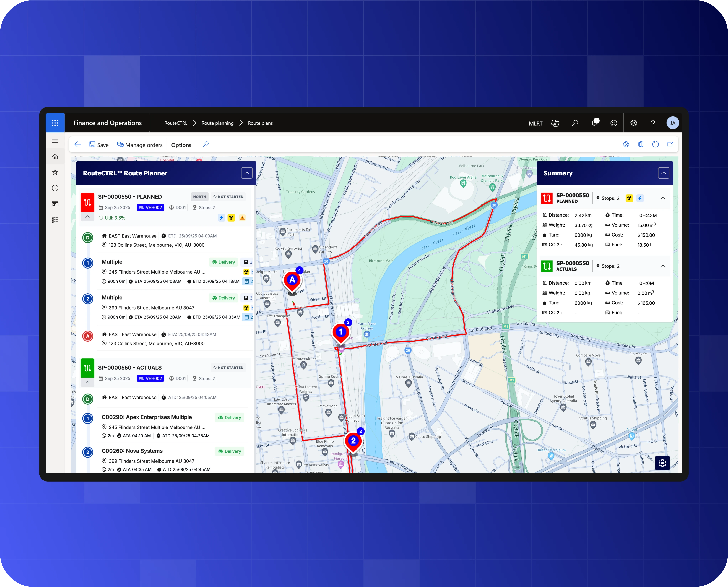The image size is (728, 587).
Task: Click the Yarra River Cruises map pin
Action: [x=367, y=334]
